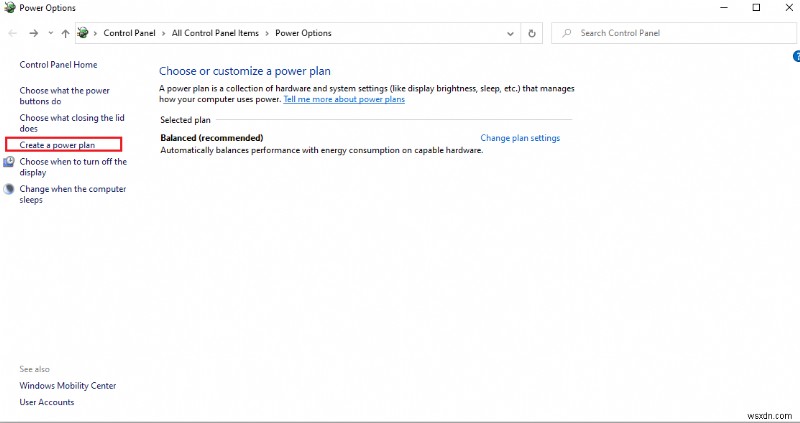
Task: Open the Recent locations dropdown arrow
Action: tap(50, 33)
